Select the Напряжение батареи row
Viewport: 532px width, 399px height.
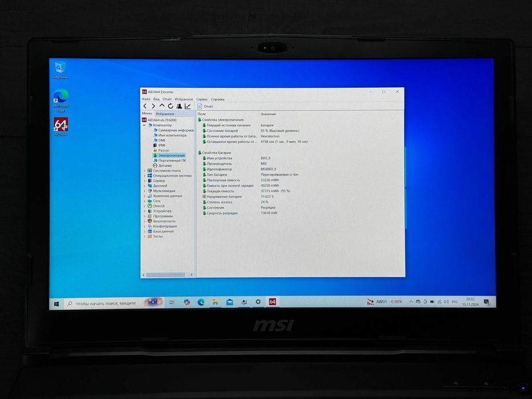point(238,197)
